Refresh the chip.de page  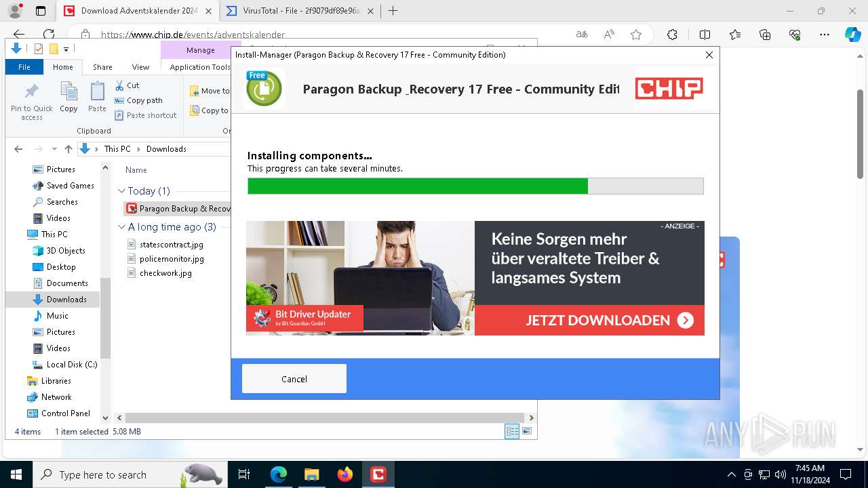(49, 35)
